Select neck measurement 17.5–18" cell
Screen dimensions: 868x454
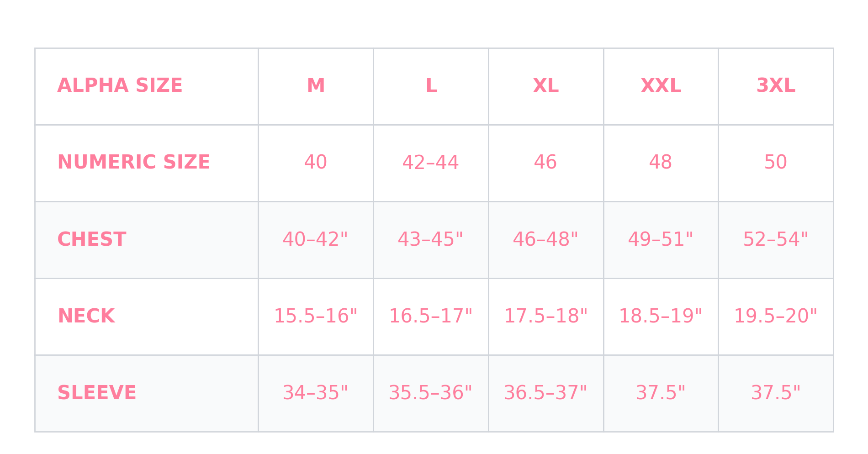pos(545,316)
